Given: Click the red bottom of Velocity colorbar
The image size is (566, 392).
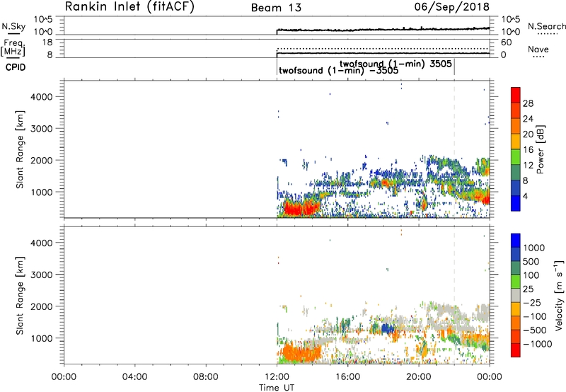Looking at the screenshot, I should 516,350.
